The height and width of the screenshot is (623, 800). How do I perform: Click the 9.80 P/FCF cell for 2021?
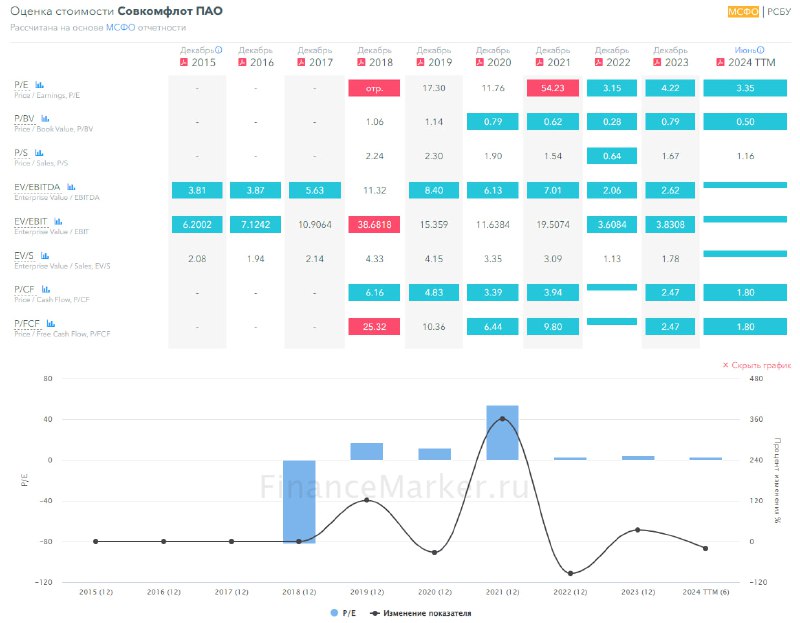click(x=553, y=327)
